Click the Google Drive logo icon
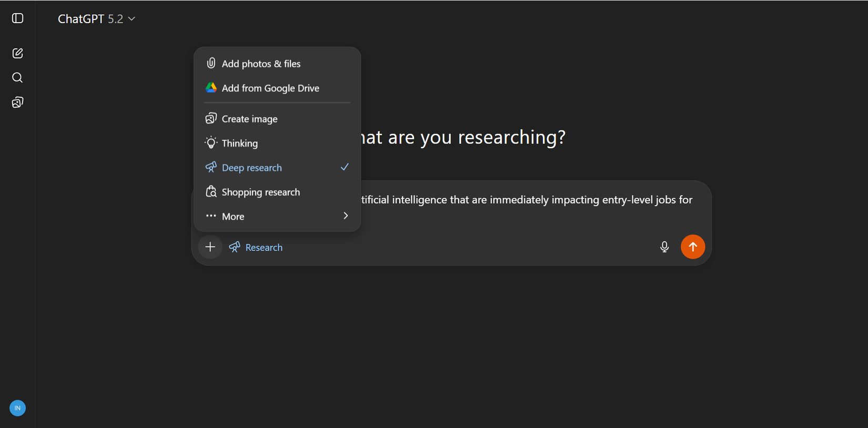This screenshot has width=868, height=428. [211, 87]
